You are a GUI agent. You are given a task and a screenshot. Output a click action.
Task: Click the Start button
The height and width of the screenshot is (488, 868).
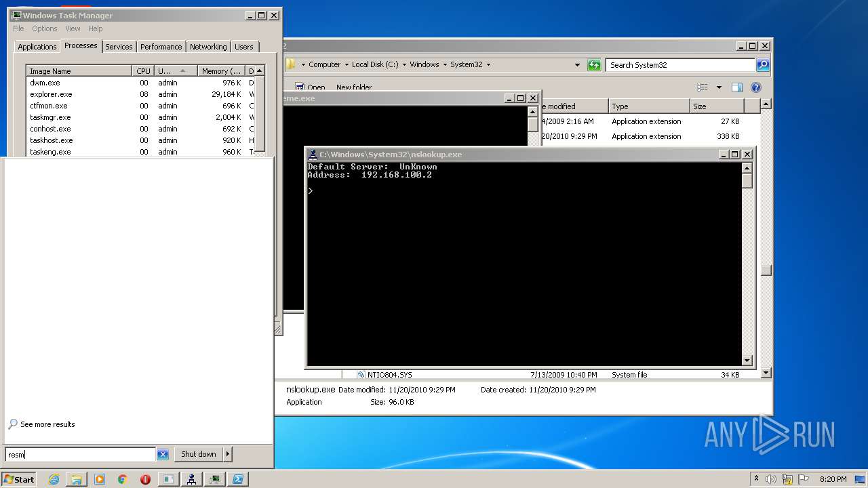[19, 479]
